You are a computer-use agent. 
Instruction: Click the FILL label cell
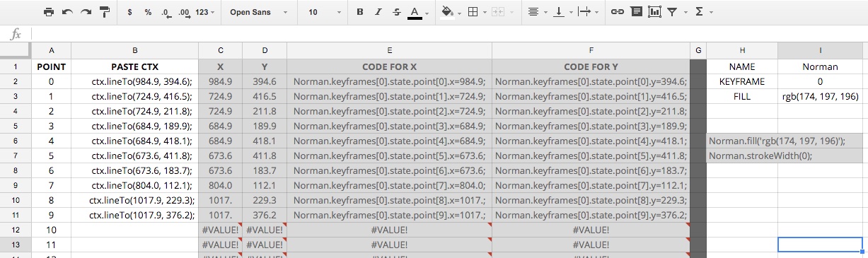742,96
